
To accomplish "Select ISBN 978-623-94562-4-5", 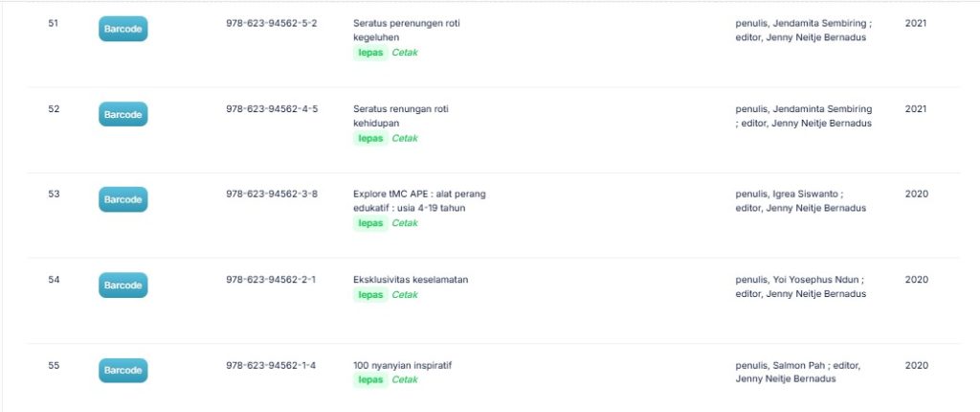I will pos(272,108).
